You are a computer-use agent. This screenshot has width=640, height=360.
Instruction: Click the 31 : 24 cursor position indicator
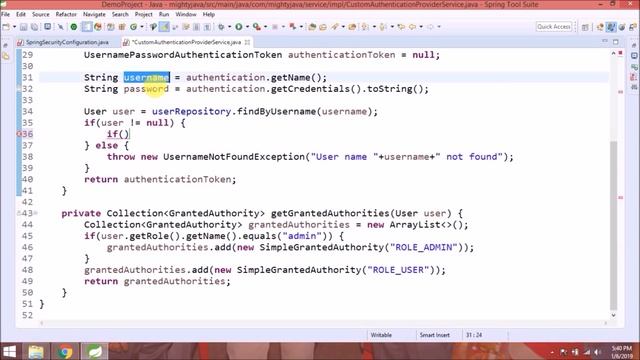[x=474, y=335]
